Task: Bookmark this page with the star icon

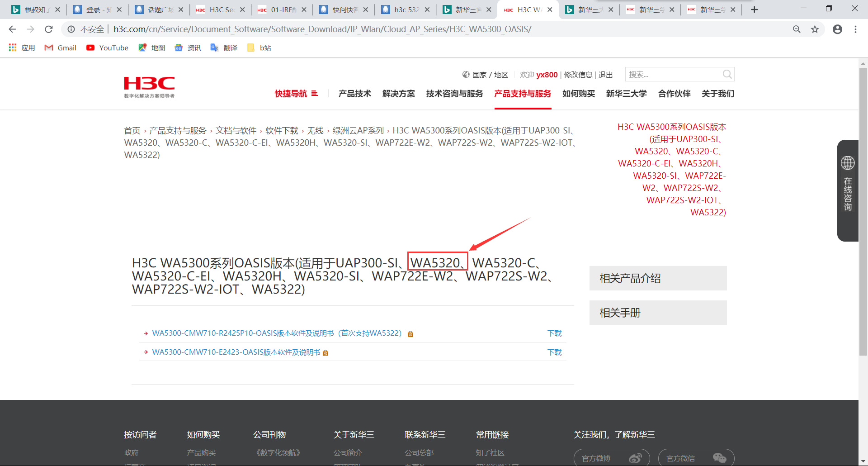Action: pyautogui.click(x=815, y=29)
